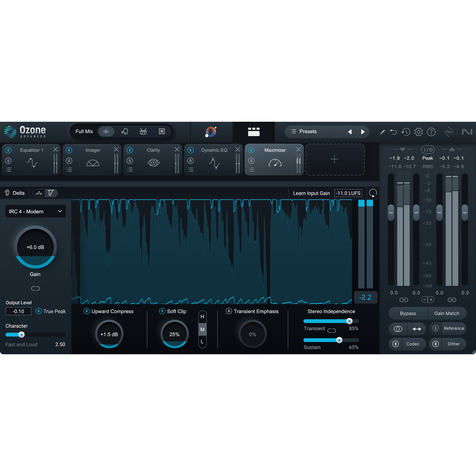The image size is (476, 476).
Task: Select the L band in the Soft Clip selector
Action: coord(202,342)
